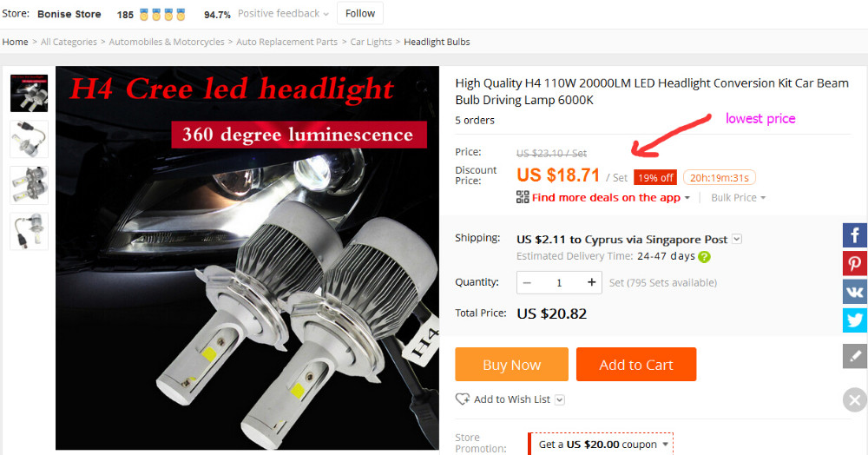Share product on Twitter
The width and height of the screenshot is (868, 455).
(855, 320)
